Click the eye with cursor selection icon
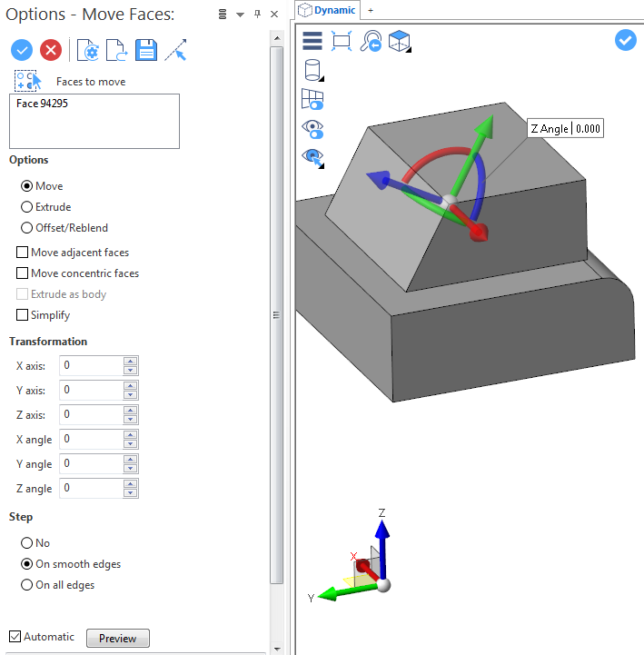 tap(312, 158)
